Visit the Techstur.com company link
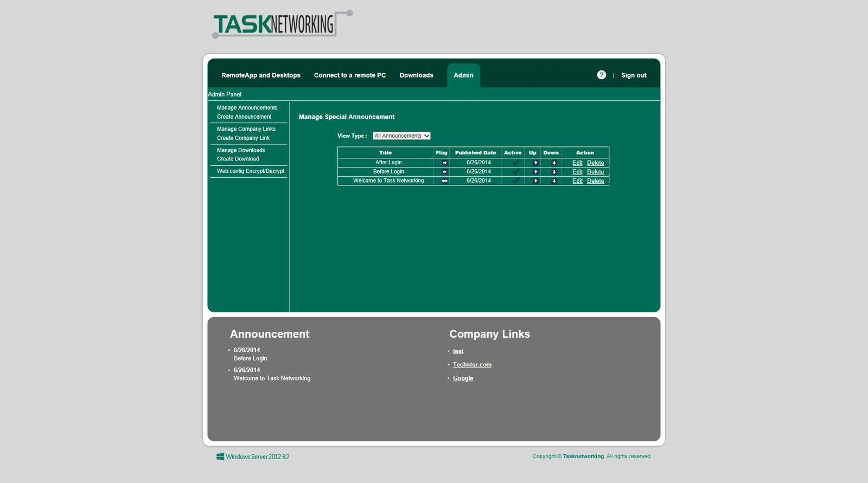Image resolution: width=868 pixels, height=483 pixels. 472,365
